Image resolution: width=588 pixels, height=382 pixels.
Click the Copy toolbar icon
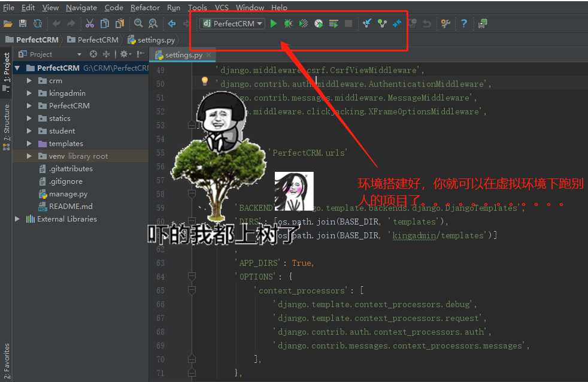coord(105,23)
